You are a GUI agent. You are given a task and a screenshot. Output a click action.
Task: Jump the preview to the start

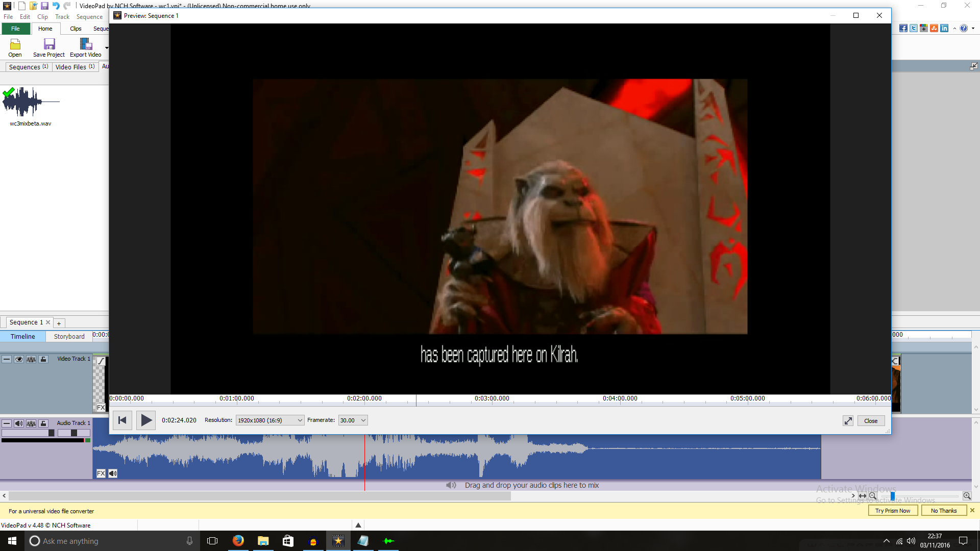tap(122, 420)
